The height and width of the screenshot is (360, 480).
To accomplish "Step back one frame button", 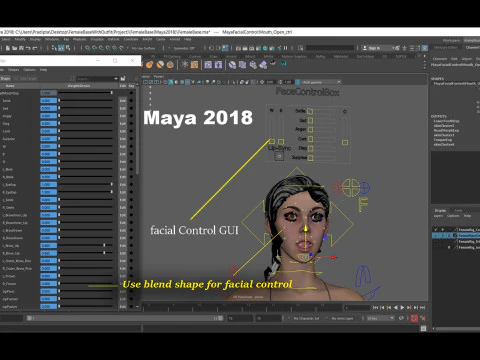I will pos(382,307).
